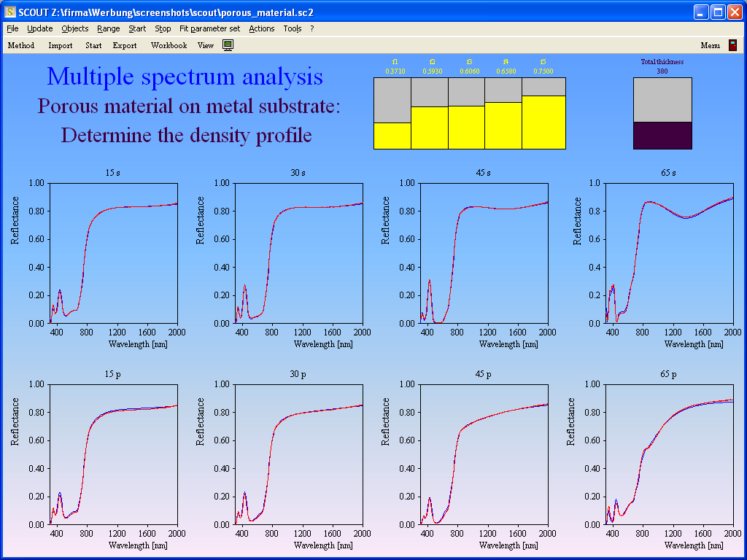Image resolution: width=747 pixels, height=560 pixels.
Task: Open the File menu
Action: 12,28
